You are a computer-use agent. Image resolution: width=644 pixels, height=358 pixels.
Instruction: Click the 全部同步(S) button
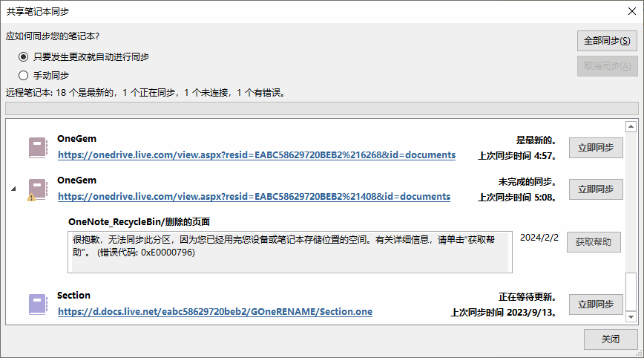coord(607,41)
